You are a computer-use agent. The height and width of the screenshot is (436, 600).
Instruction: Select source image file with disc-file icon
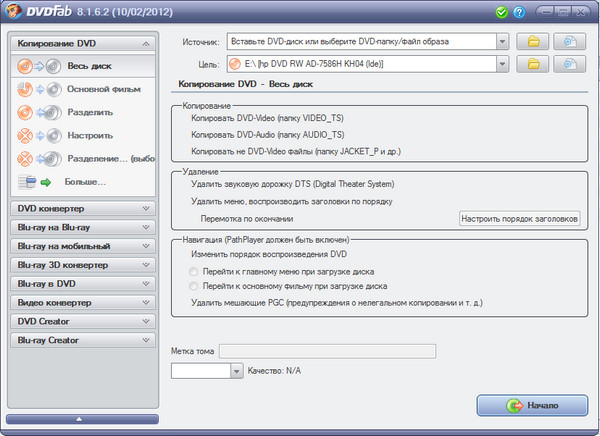click(569, 41)
